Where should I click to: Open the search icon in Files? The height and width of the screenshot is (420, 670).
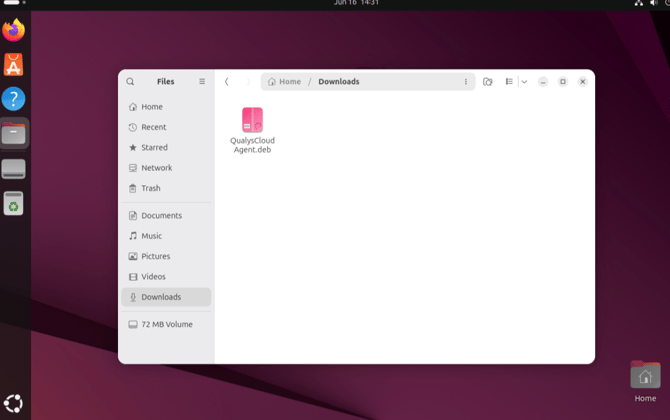click(x=130, y=82)
